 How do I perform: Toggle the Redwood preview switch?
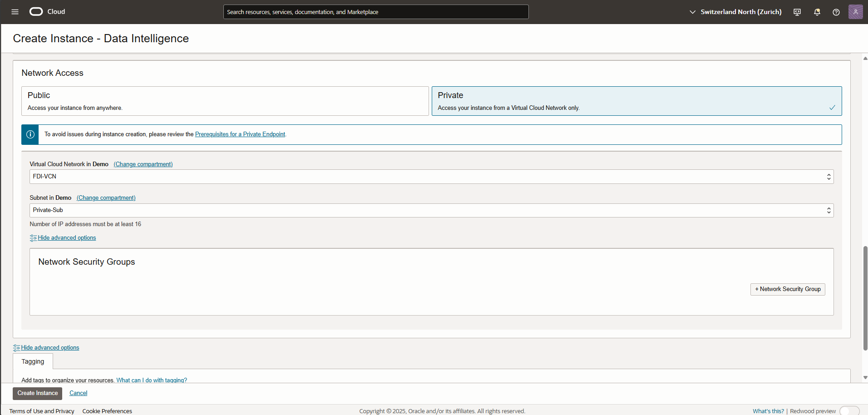(849, 411)
